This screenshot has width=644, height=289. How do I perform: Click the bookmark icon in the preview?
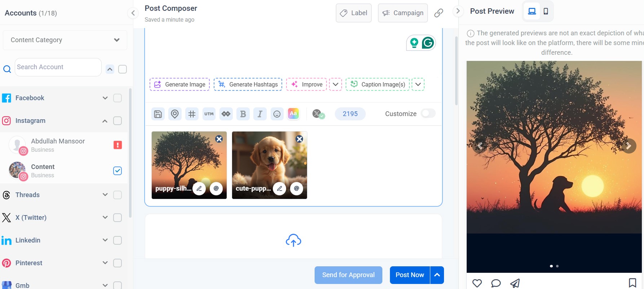632,283
